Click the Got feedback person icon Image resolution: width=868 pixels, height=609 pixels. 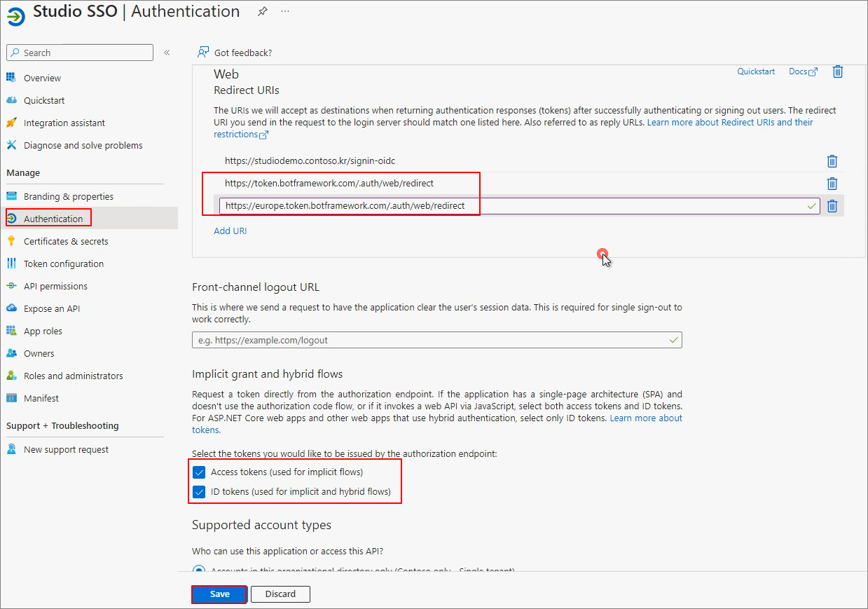[x=203, y=53]
